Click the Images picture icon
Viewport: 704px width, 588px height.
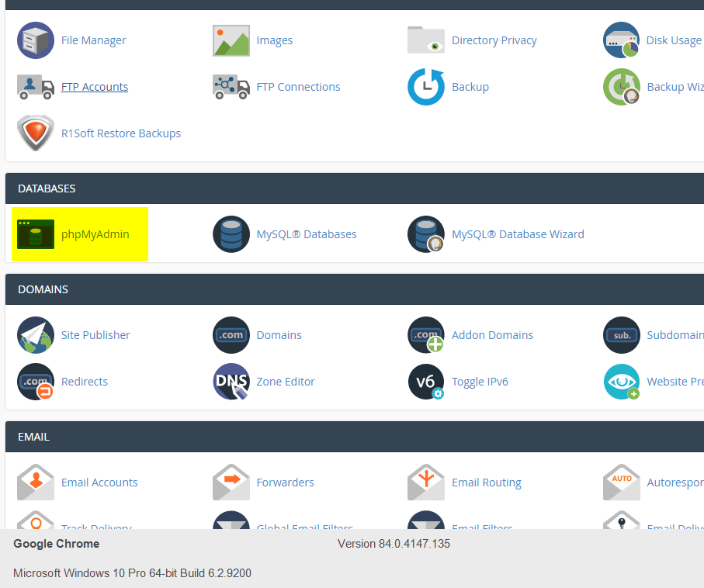(x=231, y=40)
